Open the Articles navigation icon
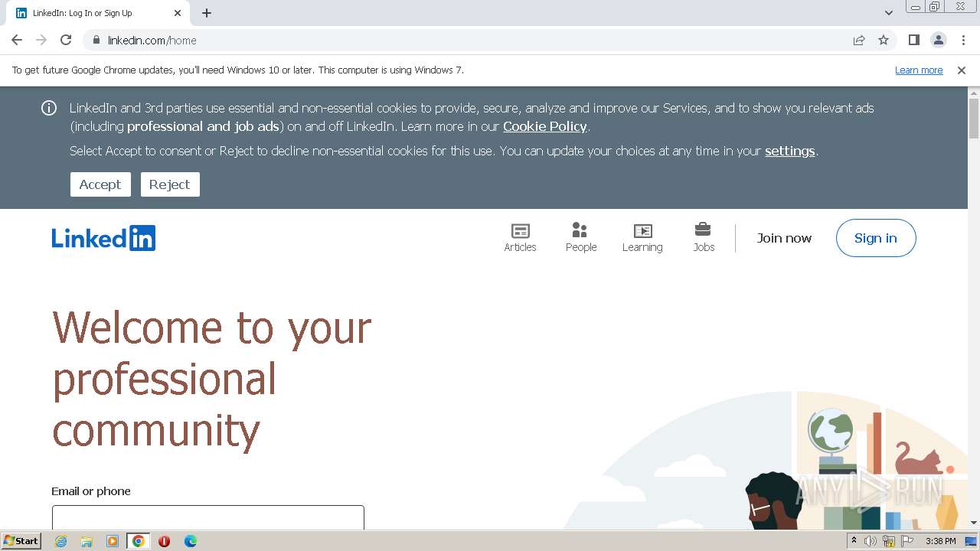This screenshot has height=551, width=980. pos(520,237)
